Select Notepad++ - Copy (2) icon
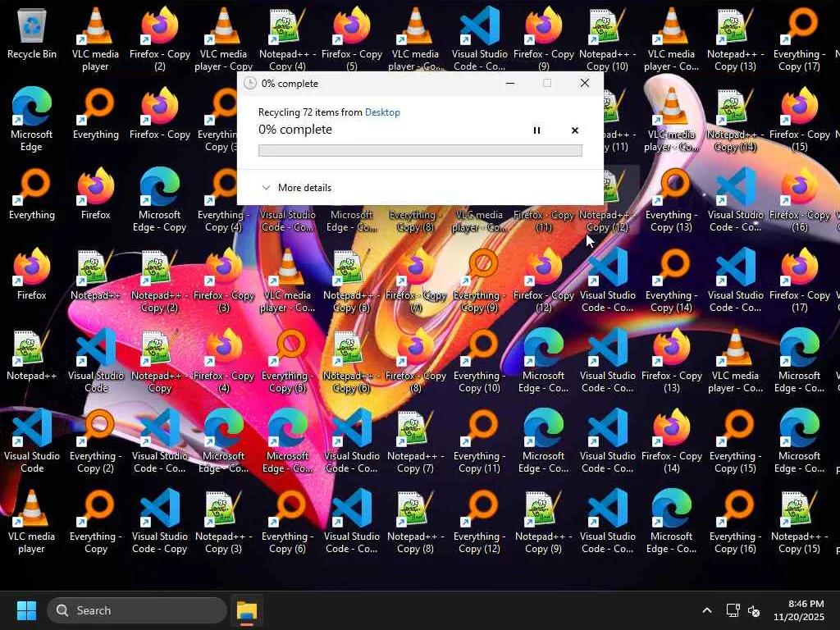The width and height of the screenshot is (840, 630). click(x=160, y=281)
